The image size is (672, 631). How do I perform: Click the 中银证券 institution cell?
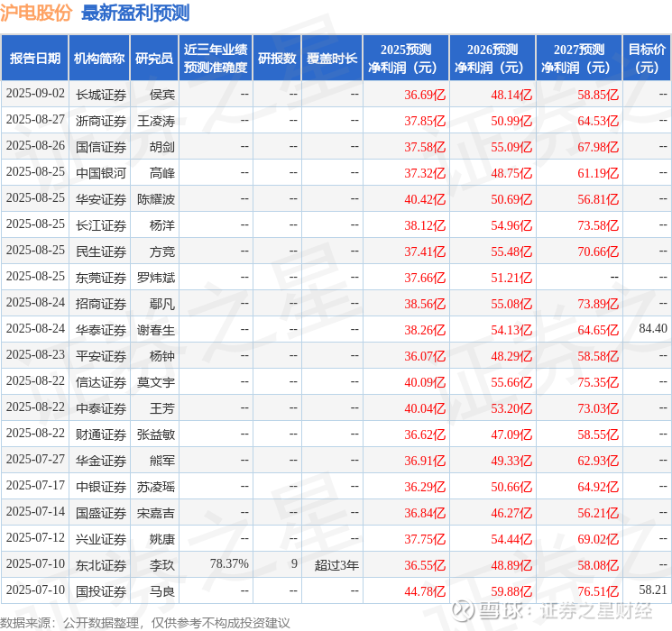tap(101, 487)
